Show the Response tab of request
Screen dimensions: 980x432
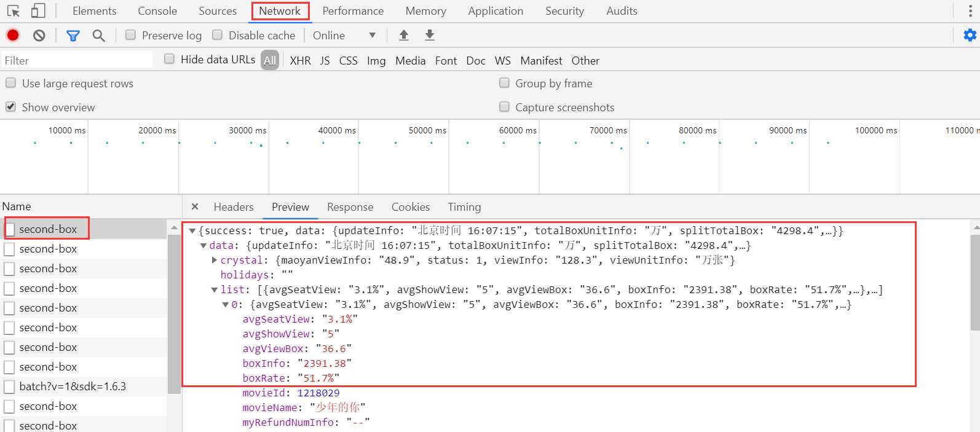(350, 207)
